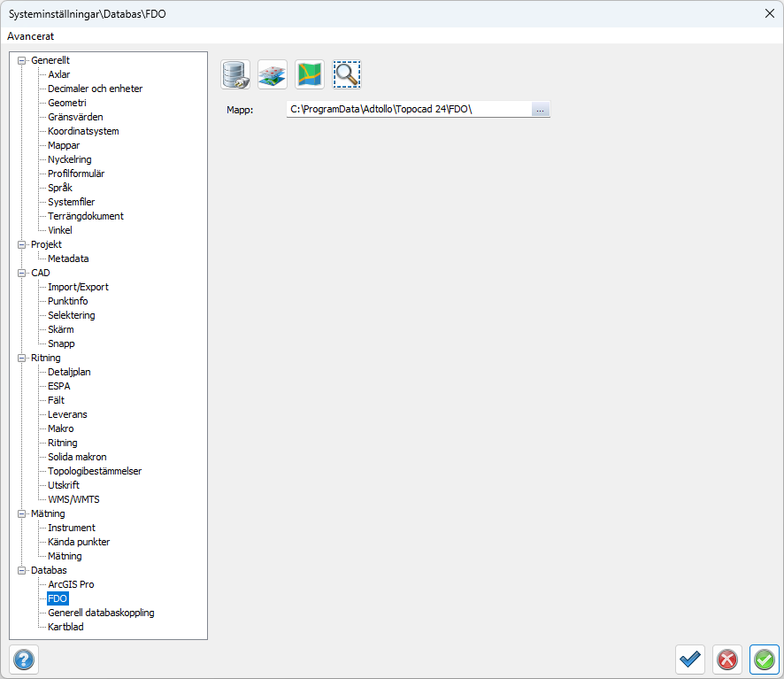This screenshot has height=679, width=784.
Task: Click the stacked map layers icon
Action: click(273, 74)
